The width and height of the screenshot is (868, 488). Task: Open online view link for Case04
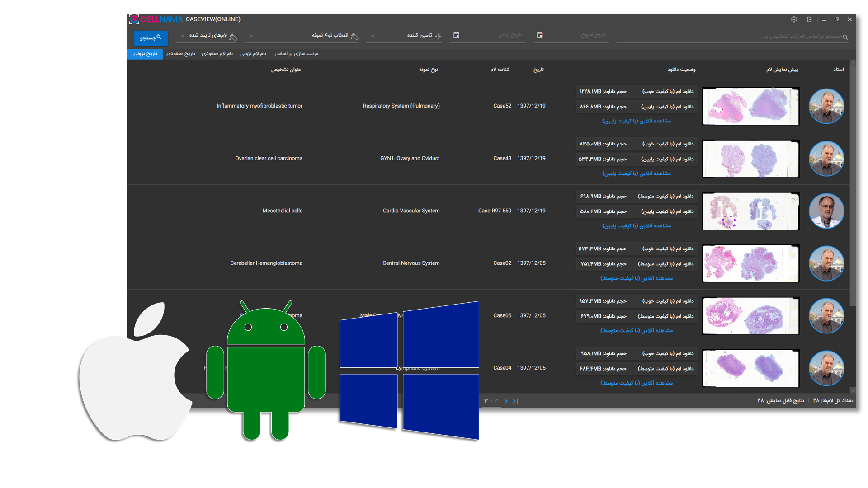(x=637, y=383)
